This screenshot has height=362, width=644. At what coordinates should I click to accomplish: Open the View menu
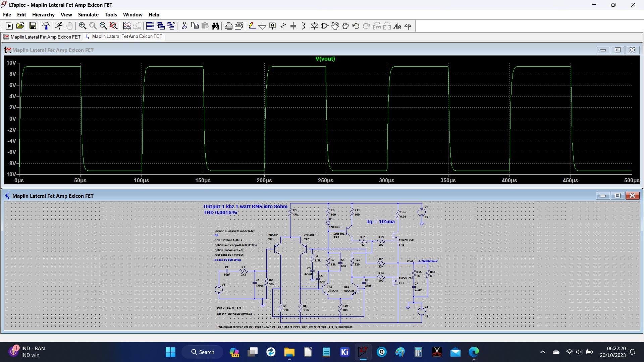tap(66, 15)
